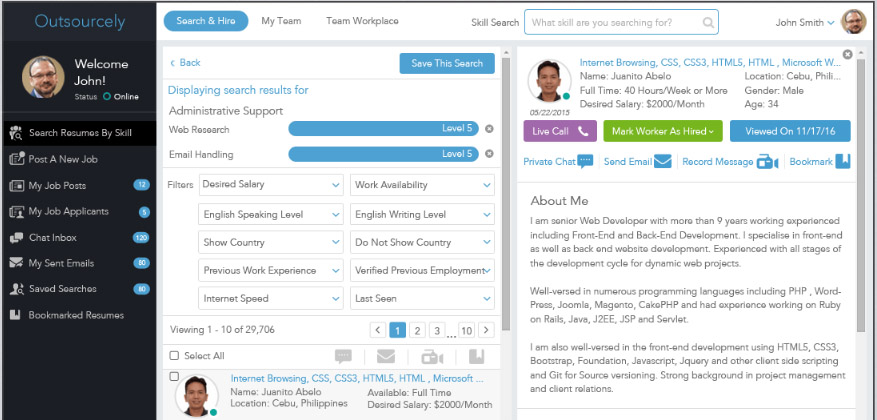Open My Sent Emails
877x420 pixels.
(79, 263)
